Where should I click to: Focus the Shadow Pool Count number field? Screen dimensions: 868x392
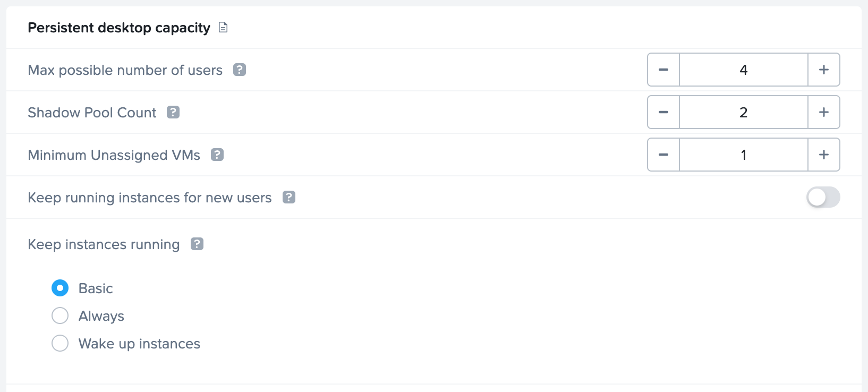click(x=743, y=112)
